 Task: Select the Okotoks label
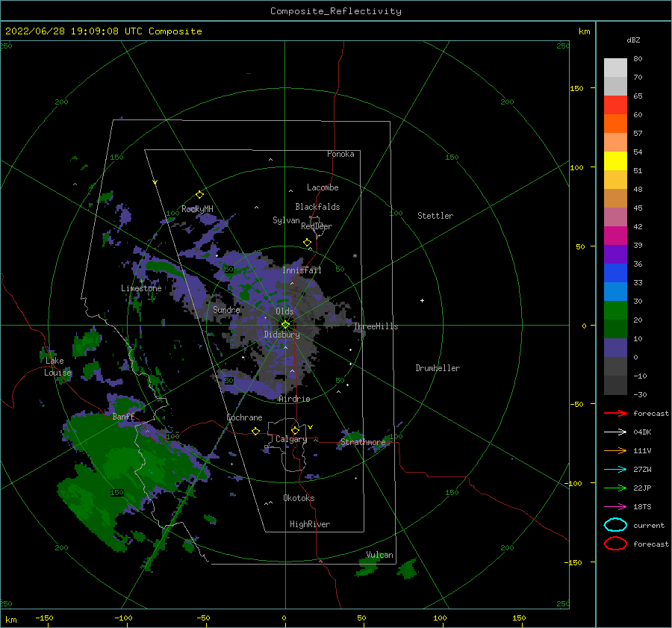tap(299, 498)
